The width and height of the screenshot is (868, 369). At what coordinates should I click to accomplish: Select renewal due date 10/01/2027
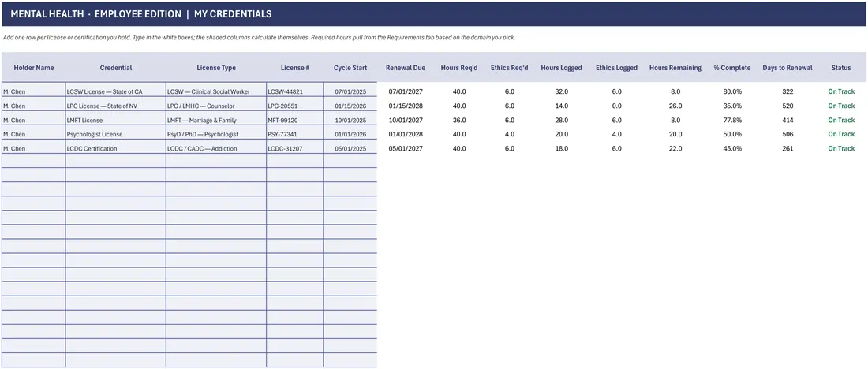point(406,120)
